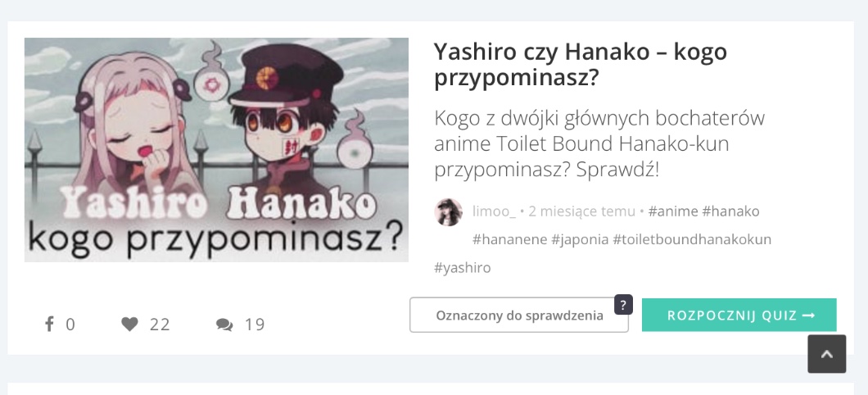
Task: Click the 22 likes count
Action: pos(160,324)
